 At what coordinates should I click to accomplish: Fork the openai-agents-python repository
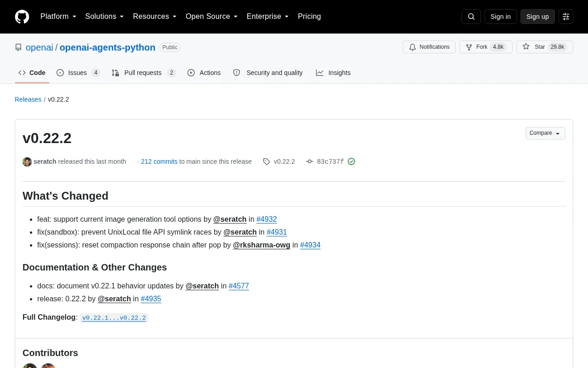click(486, 47)
